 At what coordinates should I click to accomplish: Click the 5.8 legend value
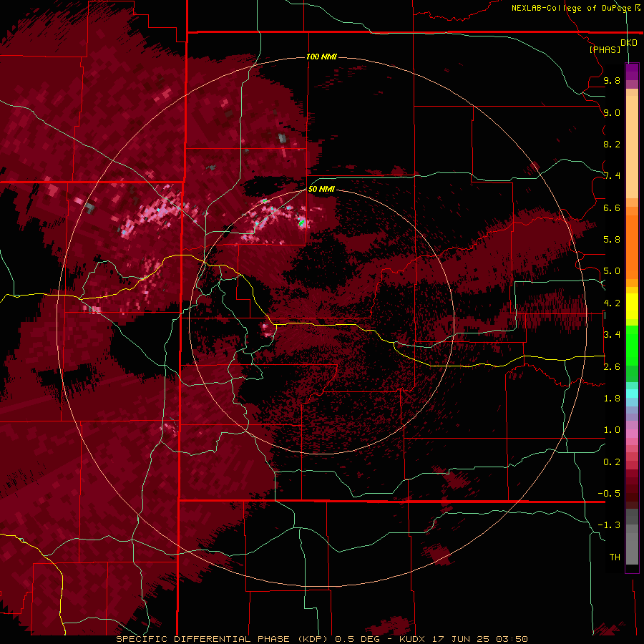coord(612,240)
